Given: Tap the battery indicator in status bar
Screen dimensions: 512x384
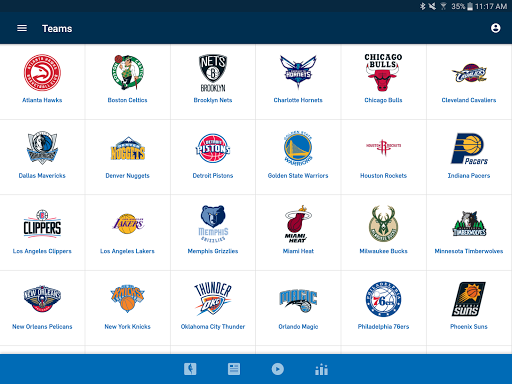Looking at the screenshot, I should pos(470,6).
